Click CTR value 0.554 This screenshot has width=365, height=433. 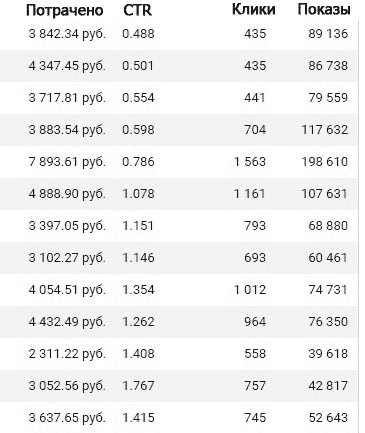click(x=138, y=98)
